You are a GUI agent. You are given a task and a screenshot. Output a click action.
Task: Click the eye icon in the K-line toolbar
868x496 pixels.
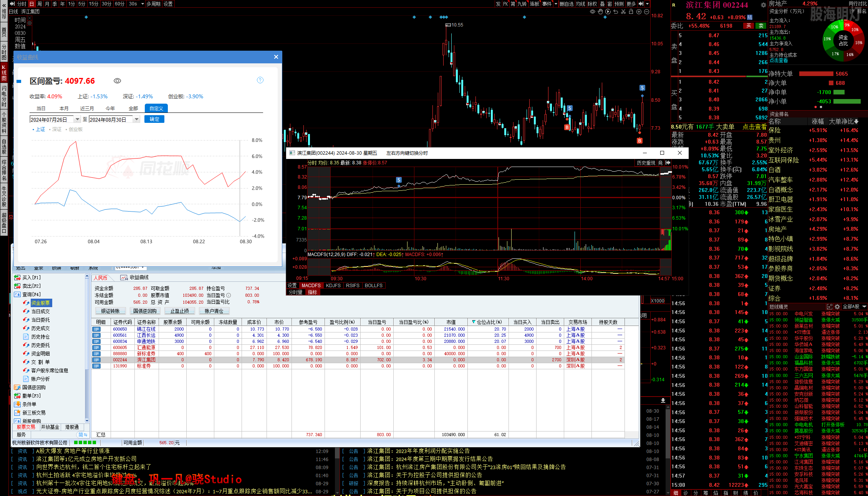click(x=593, y=12)
